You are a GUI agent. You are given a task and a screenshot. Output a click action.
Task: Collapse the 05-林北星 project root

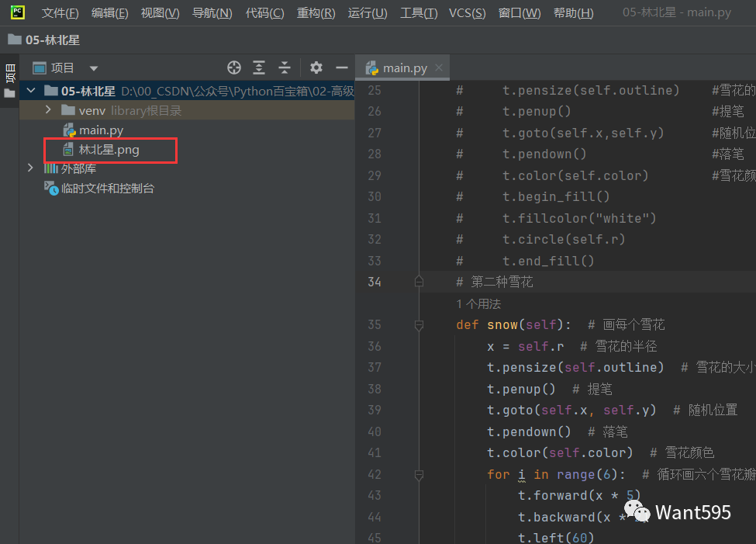[x=31, y=91]
